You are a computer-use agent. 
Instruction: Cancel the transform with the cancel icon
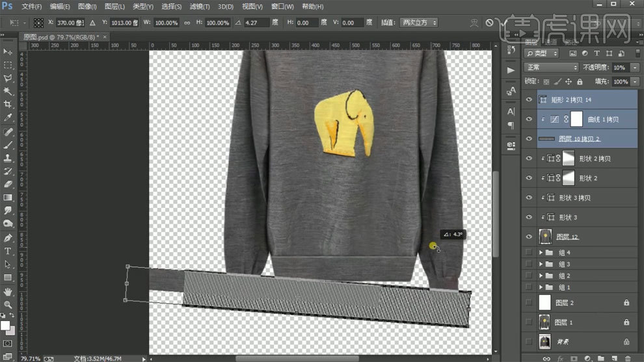click(489, 23)
